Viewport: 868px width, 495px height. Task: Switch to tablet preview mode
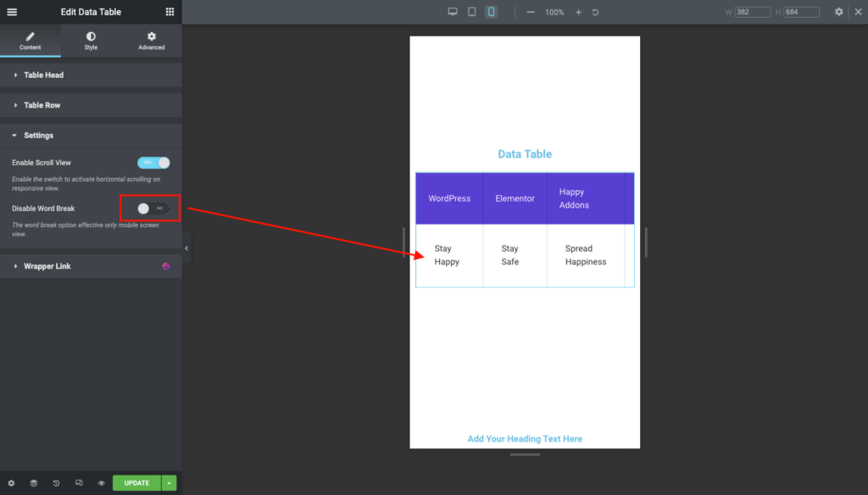coord(471,12)
